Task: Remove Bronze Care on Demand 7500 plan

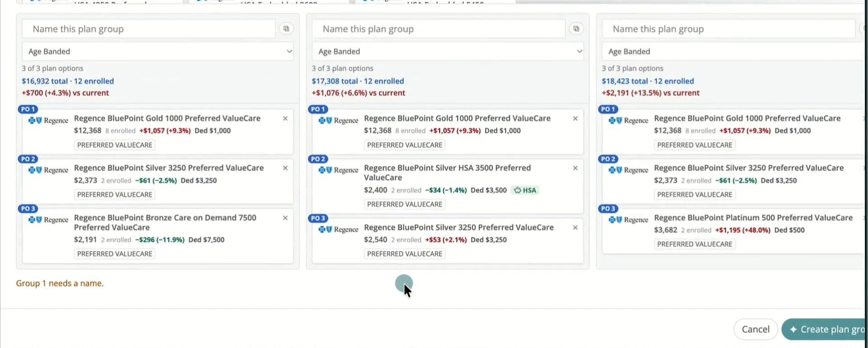Action: point(285,218)
